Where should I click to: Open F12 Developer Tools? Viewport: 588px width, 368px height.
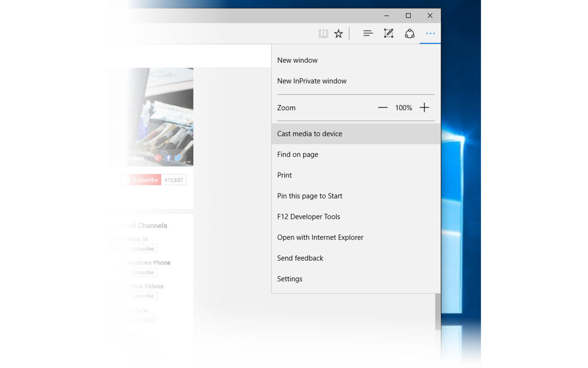coord(308,217)
